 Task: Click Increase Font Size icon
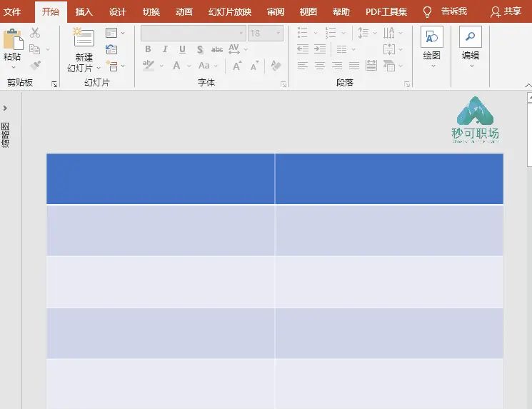237,66
